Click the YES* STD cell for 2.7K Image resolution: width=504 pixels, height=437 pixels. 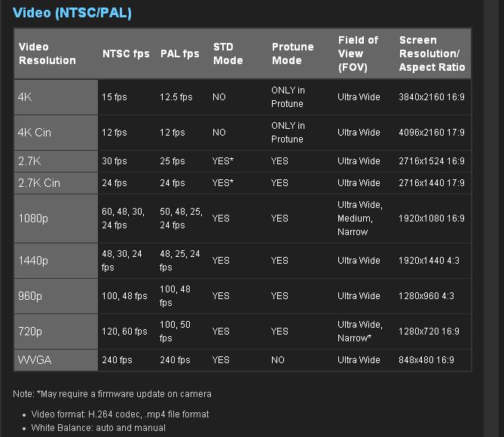pos(223,161)
